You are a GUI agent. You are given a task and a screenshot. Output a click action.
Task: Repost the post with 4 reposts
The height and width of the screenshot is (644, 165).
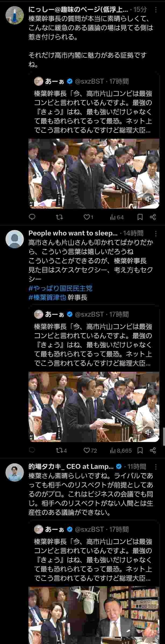click(x=61, y=450)
